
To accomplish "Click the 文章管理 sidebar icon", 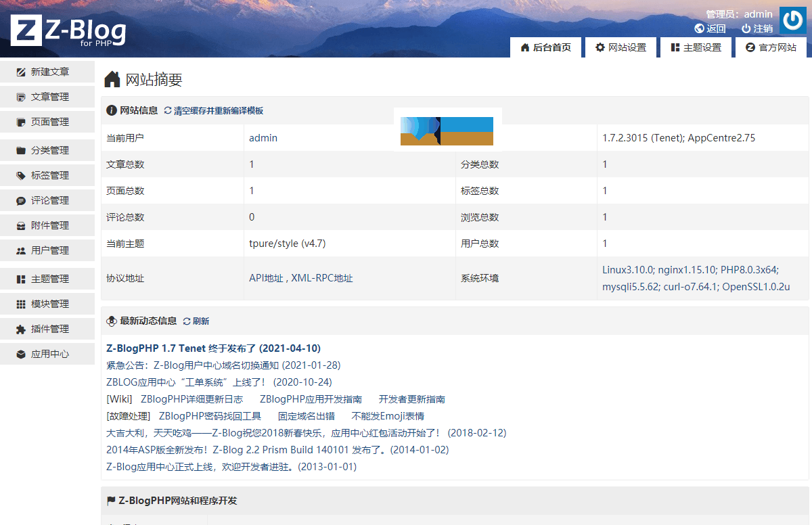I will coord(21,97).
